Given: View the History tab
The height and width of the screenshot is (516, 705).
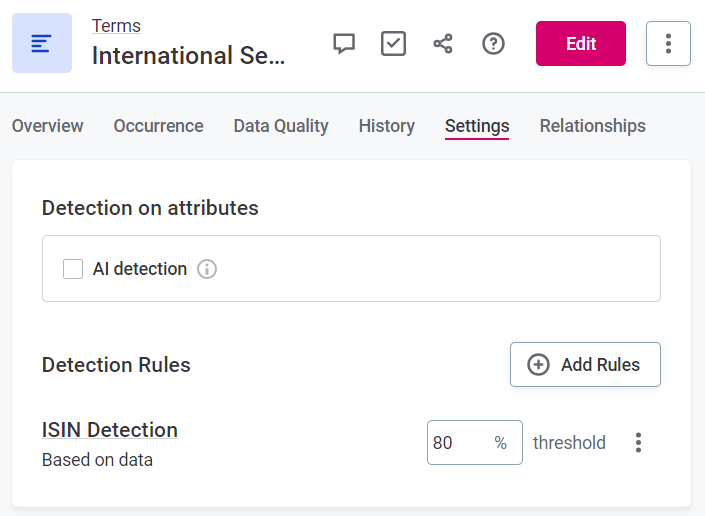Looking at the screenshot, I should 386,126.
